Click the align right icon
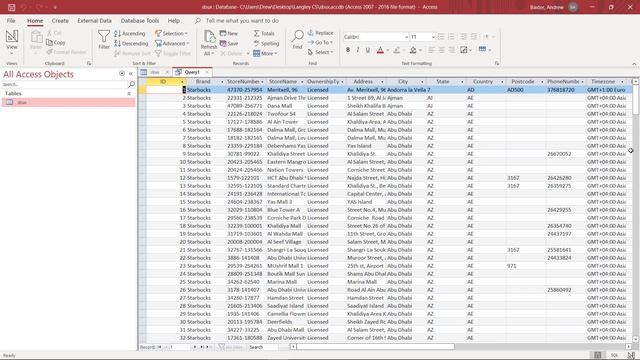Viewport: 640px width, 360px height. [x=451, y=50]
